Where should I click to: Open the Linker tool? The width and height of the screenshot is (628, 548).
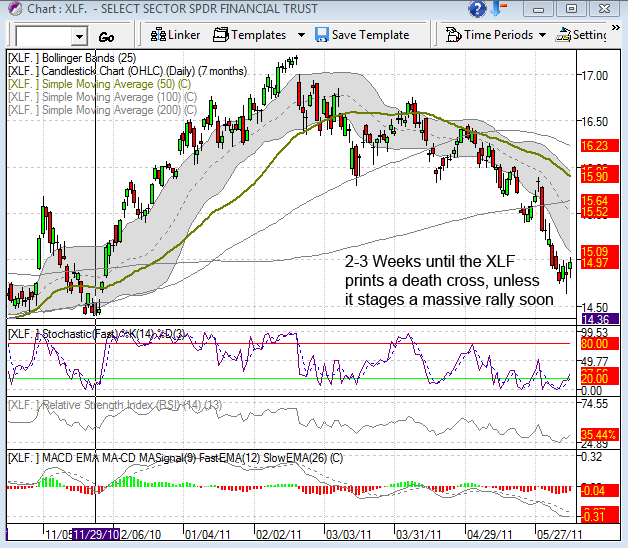tap(175, 35)
